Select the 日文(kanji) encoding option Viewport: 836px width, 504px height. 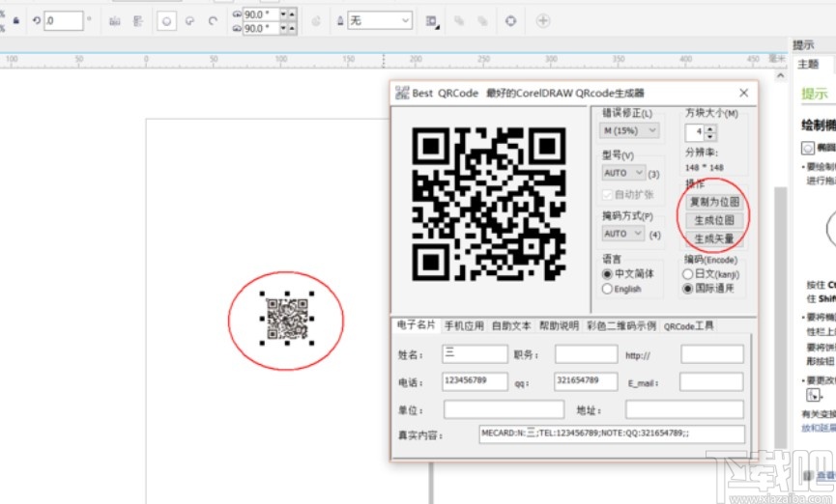point(690,273)
